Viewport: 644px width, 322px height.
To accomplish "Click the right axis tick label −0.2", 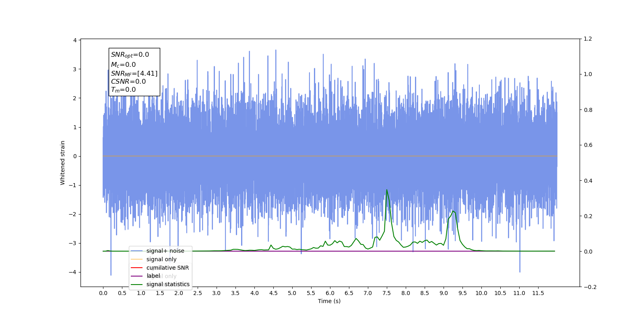I will [x=590, y=287].
